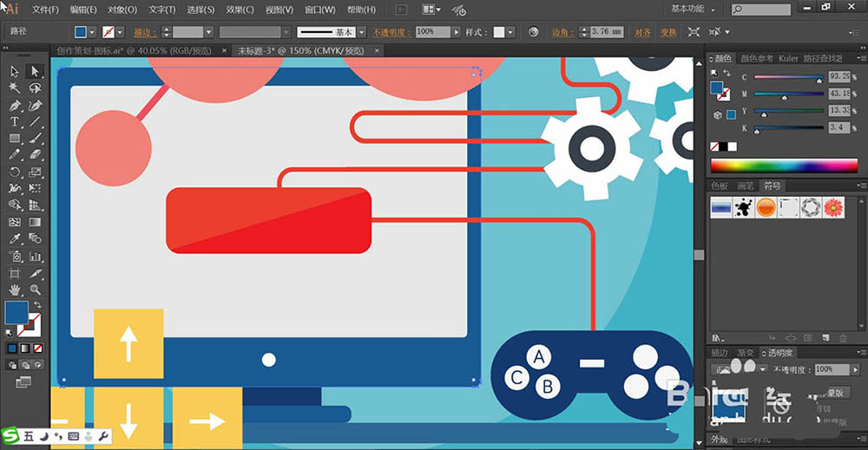Select the Blend tool

(x=35, y=238)
